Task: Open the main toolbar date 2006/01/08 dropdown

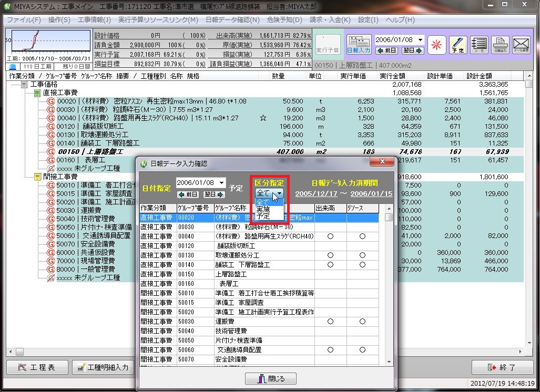Action: point(420,40)
